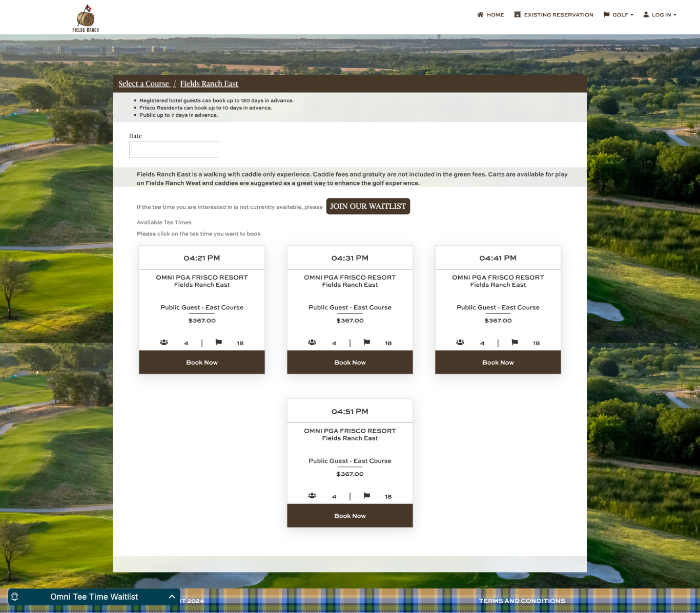This screenshot has width=700, height=613.
Task: Click $367.00 price on 04:41 PM card
Action: (498, 321)
